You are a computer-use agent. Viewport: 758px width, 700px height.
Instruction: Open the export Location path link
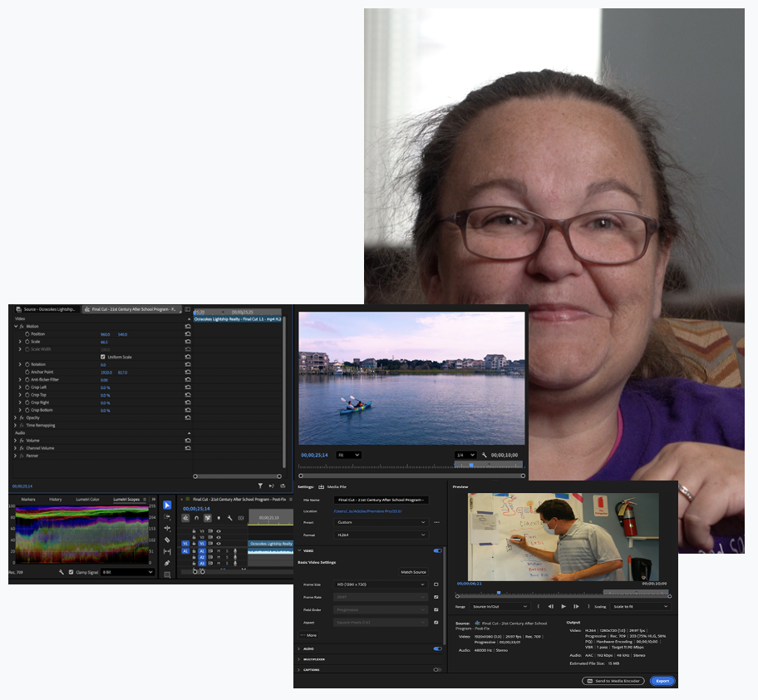(x=367, y=511)
